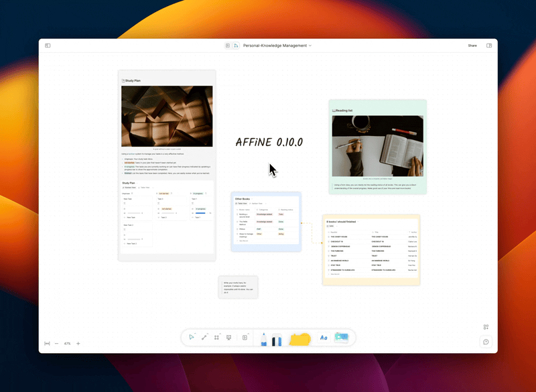Open the Personal-Knowledge Management title dropdown
The width and height of the screenshot is (536, 392).
pyautogui.click(x=277, y=46)
